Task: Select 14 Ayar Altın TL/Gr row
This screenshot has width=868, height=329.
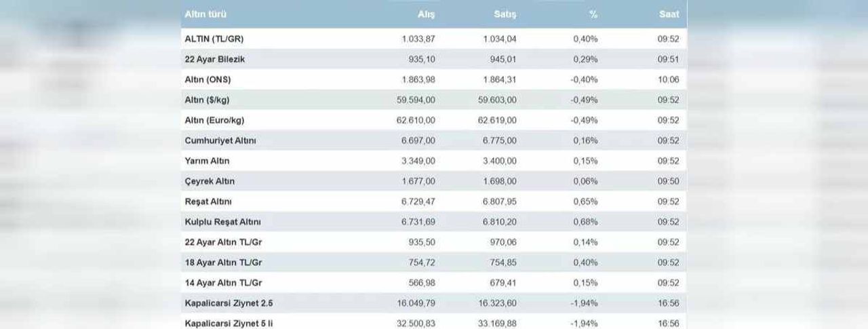Action: click(x=434, y=283)
